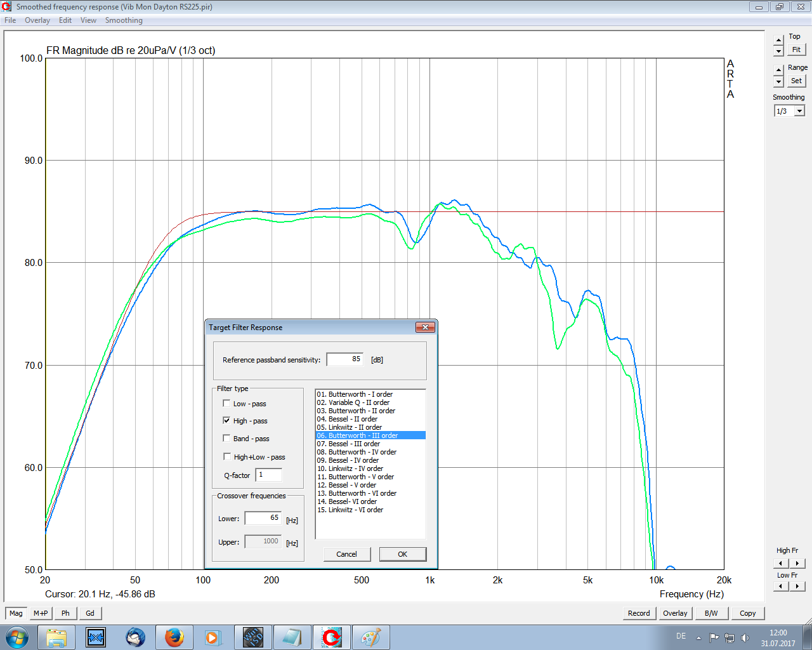812x650 pixels.
Task: Open Windows Media Player taskbar icon
Action: pos(212,637)
